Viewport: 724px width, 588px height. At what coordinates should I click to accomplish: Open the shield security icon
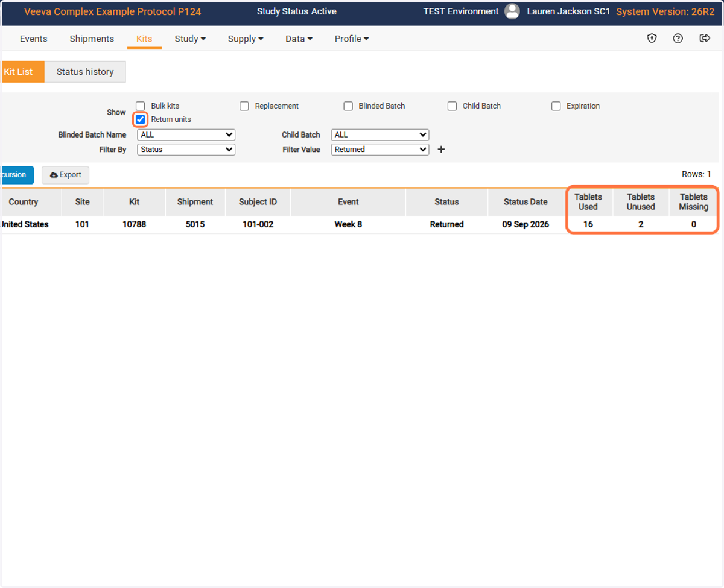652,39
